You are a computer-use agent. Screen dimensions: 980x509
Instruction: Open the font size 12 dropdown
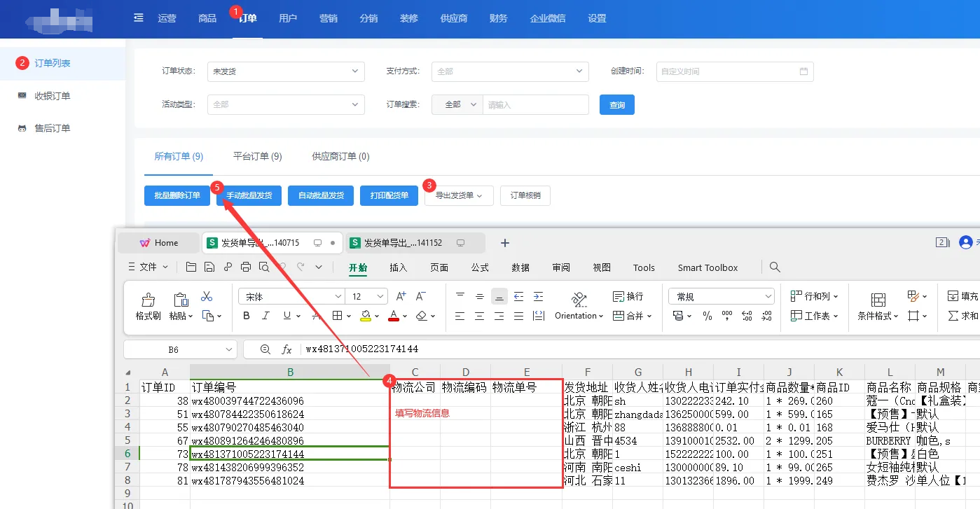[x=368, y=297]
